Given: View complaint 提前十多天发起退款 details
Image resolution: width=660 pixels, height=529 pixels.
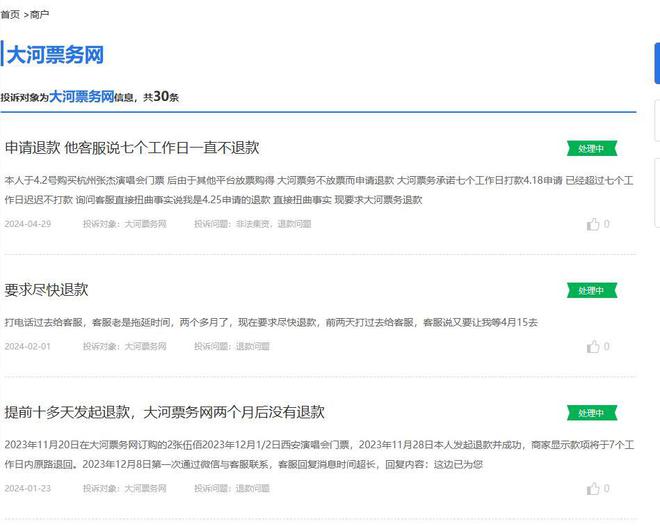Looking at the screenshot, I should click(164, 412).
